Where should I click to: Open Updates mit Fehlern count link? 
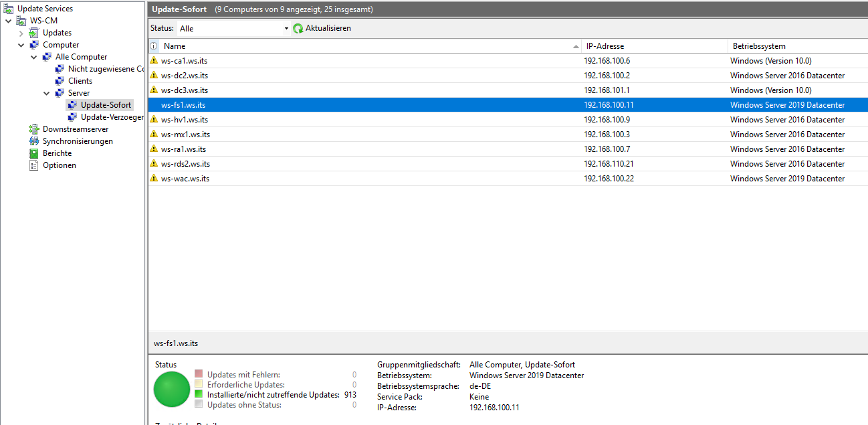click(x=354, y=375)
